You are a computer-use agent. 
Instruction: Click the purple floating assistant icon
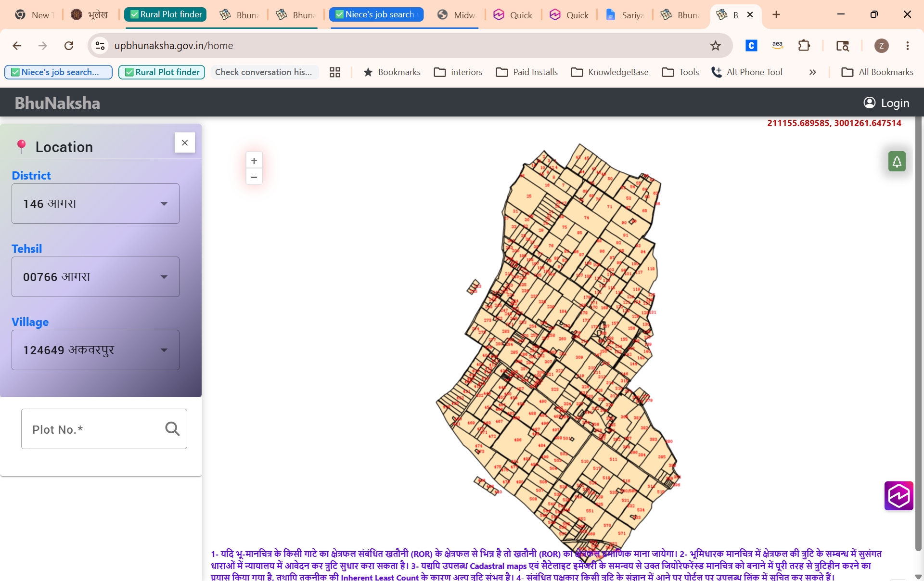[898, 496]
